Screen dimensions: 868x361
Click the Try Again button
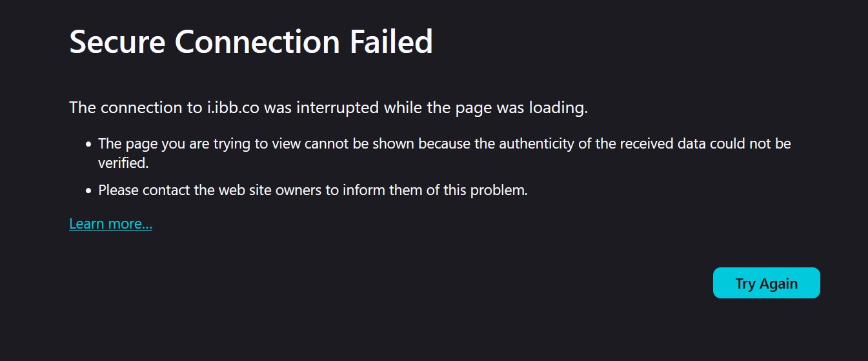click(x=766, y=284)
